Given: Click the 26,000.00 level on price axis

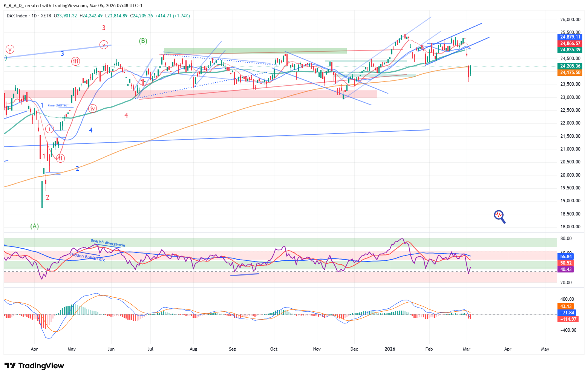Looking at the screenshot, I should point(570,20).
